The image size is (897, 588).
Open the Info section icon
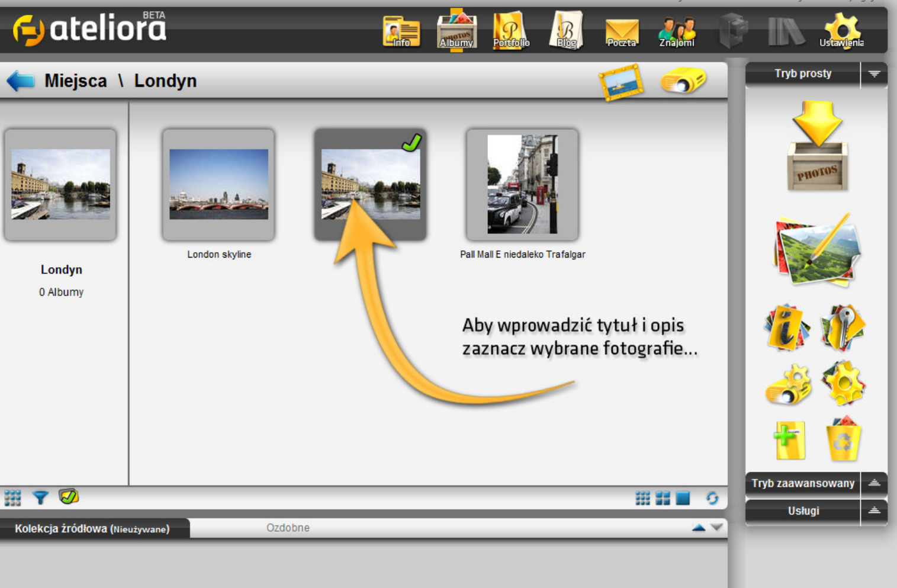coord(401,31)
